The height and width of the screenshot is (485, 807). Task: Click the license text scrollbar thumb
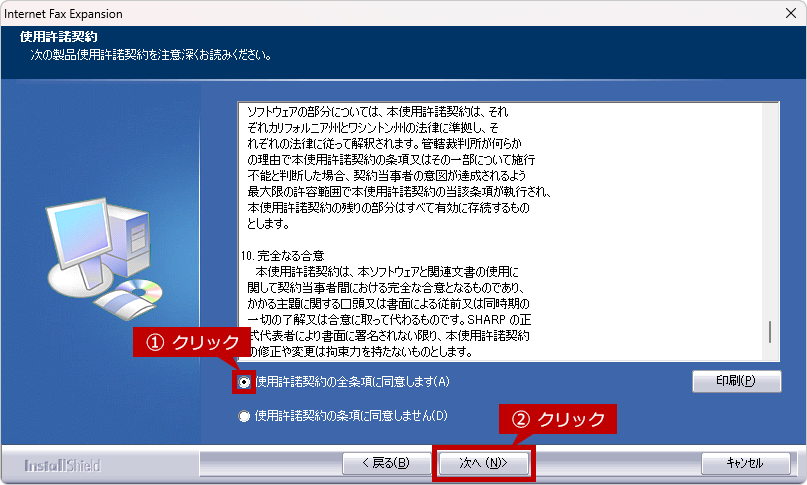770,332
